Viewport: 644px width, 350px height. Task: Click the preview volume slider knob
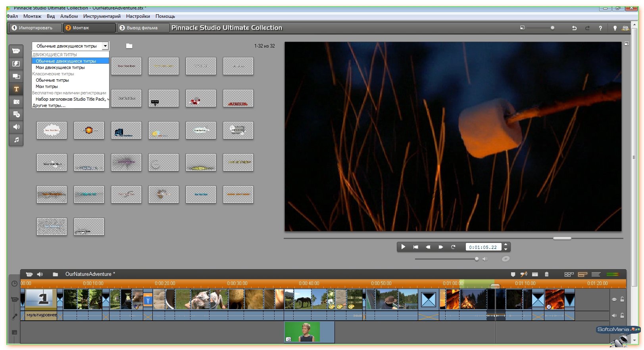pyautogui.click(x=477, y=259)
